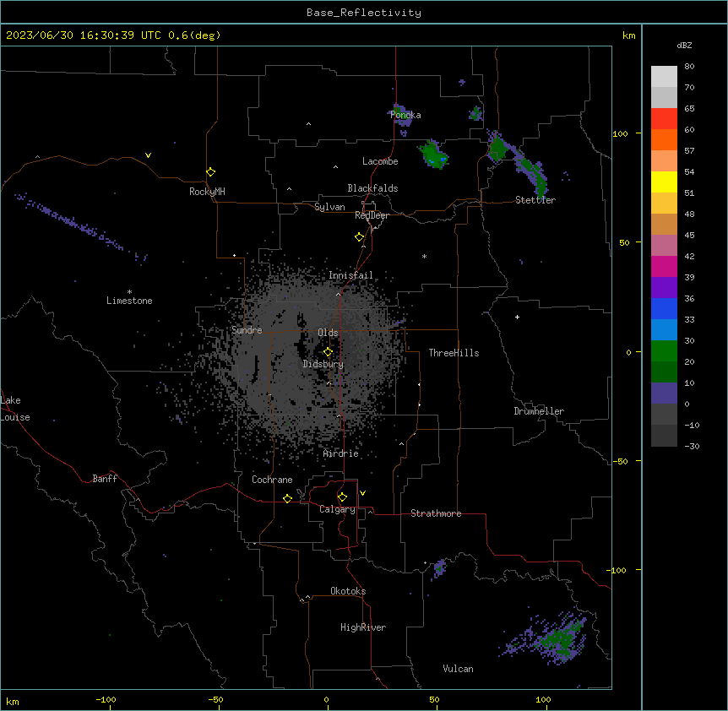Click the dBZ legend heading
Screen dimensions: 728x711
coord(684,45)
